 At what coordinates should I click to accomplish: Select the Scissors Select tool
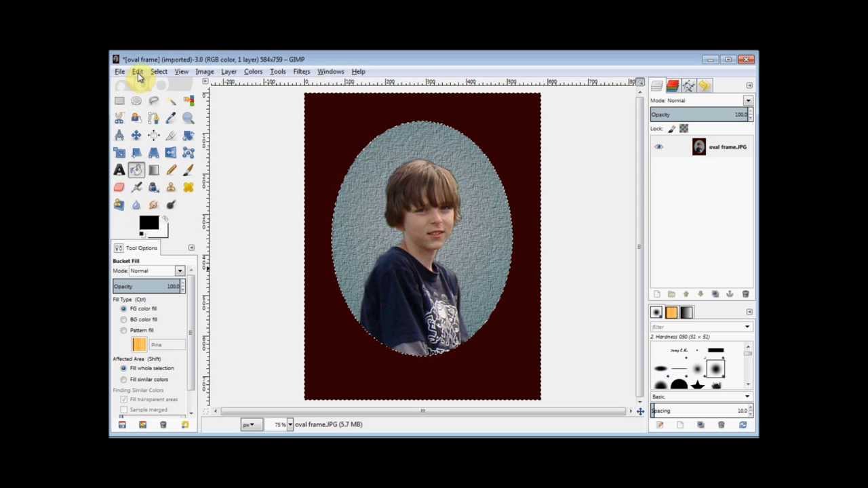119,119
